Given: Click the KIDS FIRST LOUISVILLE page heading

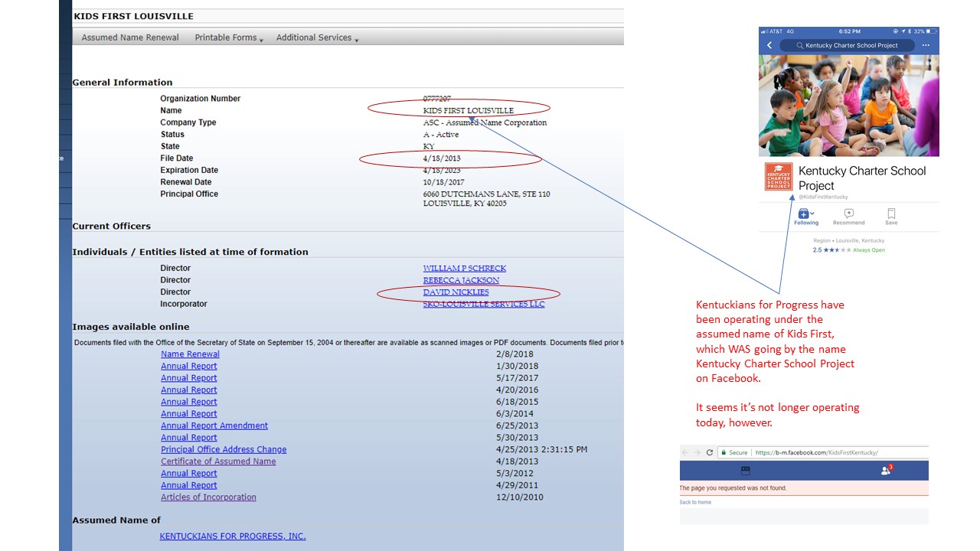Looking at the screenshot, I should point(133,16).
